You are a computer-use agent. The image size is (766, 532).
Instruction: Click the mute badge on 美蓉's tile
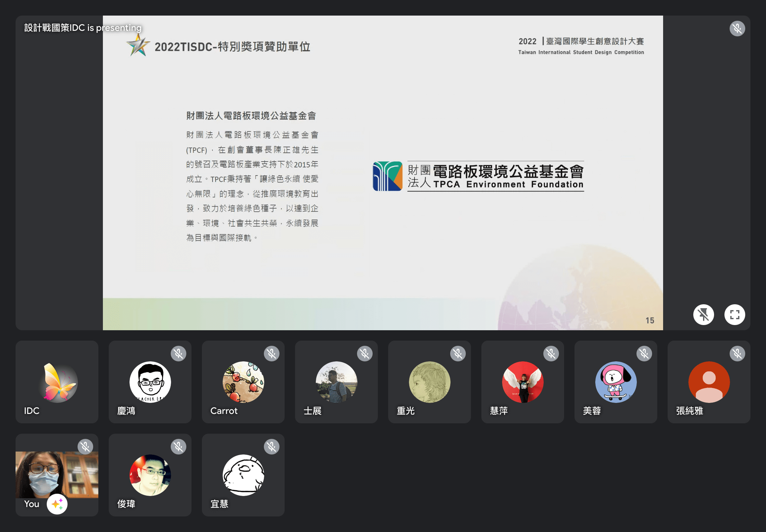(645, 353)
